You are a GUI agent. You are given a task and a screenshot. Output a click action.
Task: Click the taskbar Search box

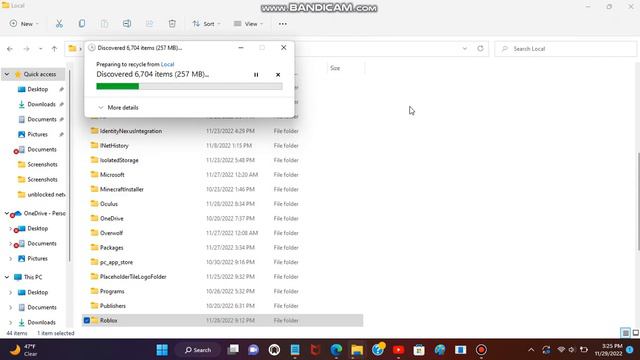pos(198,350)
